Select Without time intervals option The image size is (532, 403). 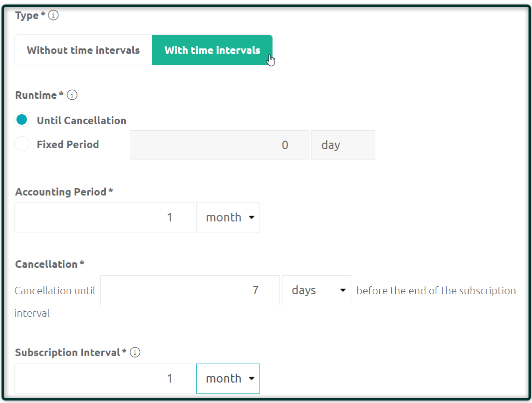83,50
